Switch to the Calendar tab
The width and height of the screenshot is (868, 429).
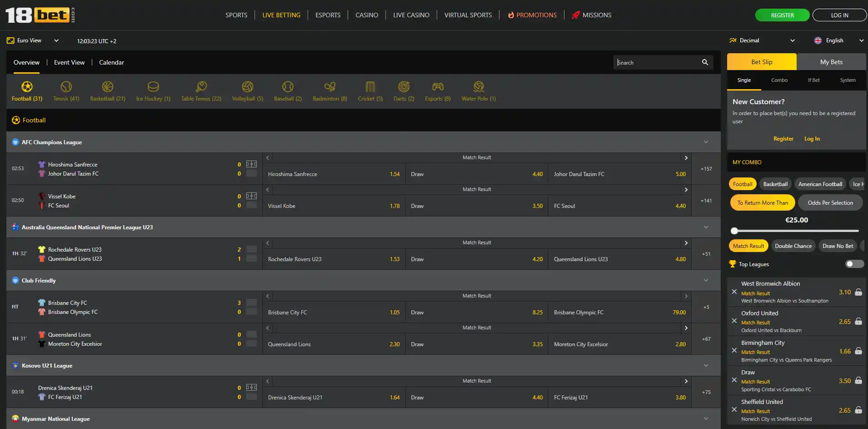coord(111,62)
